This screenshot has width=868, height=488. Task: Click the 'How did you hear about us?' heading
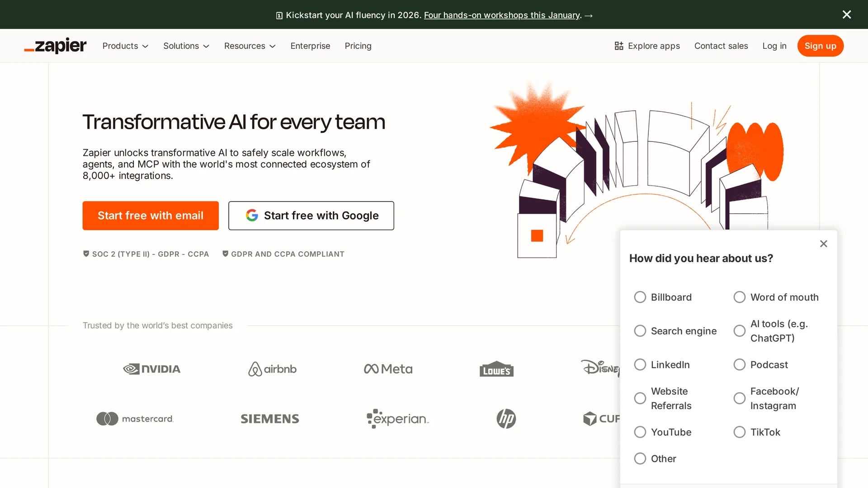click(x=701, y=258)
